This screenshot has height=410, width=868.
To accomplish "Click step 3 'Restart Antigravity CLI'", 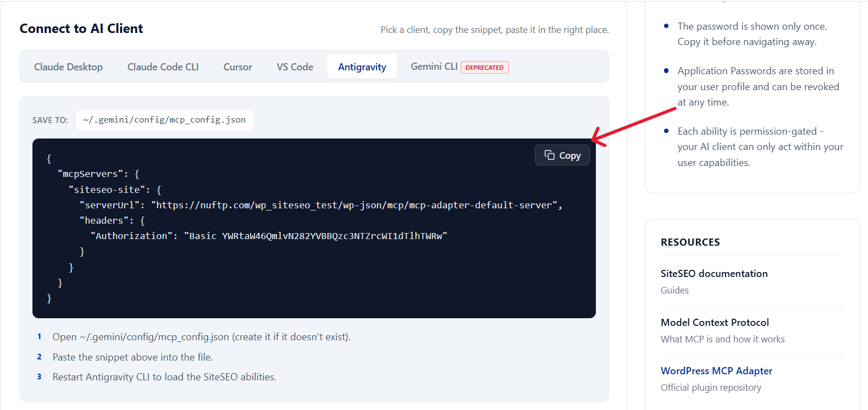I will pyautogui.click(x=164, y=377).
